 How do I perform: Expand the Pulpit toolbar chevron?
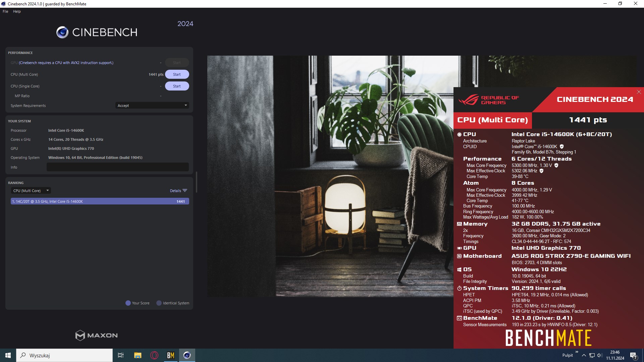click(x=577, y=352)
